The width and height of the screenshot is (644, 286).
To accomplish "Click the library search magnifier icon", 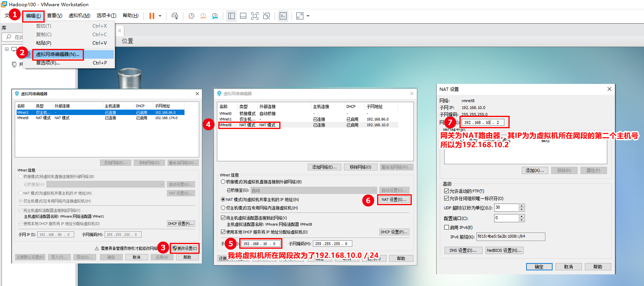I will (x=9, y=37).
